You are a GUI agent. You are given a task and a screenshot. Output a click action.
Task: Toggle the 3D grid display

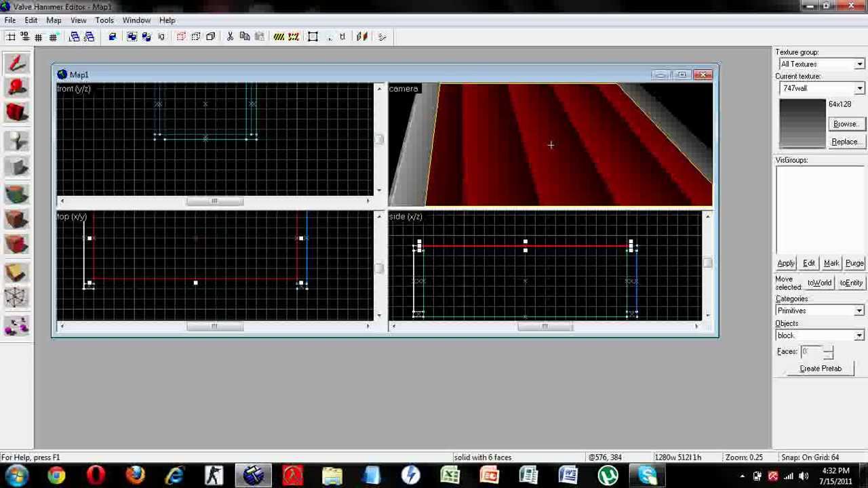(24, 37)
